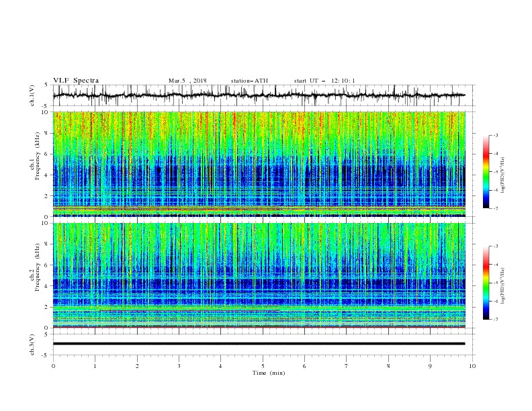Click the "VLF Spectra" plot title

(x=76, y=81)
